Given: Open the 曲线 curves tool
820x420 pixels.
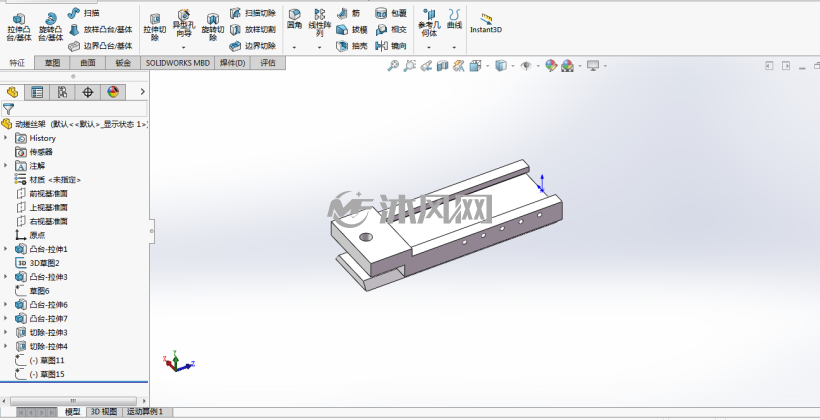Looking at the screenshot, I should pos(454,19).
